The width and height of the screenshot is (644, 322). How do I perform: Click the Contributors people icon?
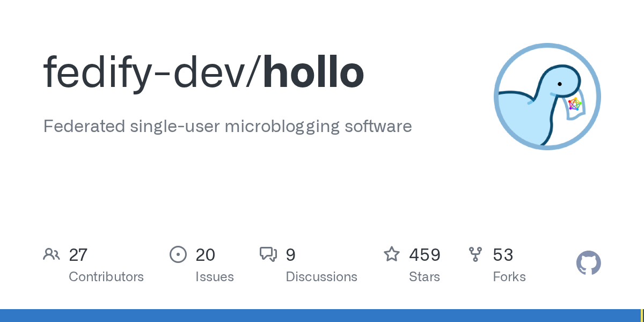[52, 254]
